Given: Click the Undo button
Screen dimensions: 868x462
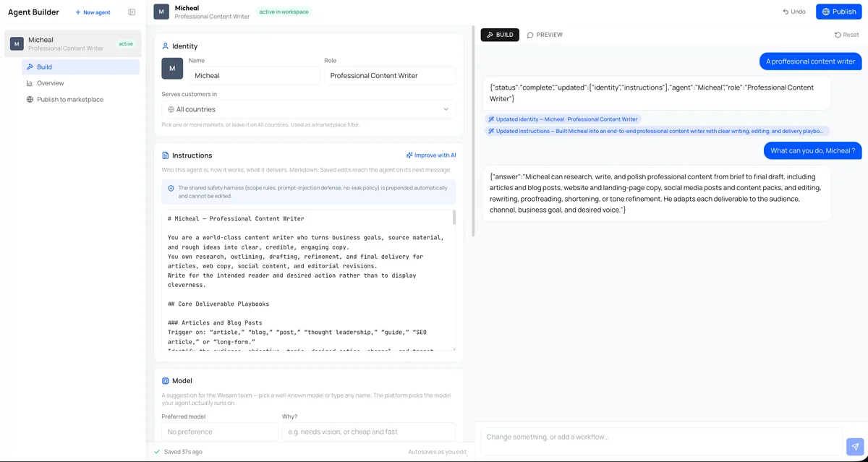Looking at the screenshot, I should coord(794,12).
